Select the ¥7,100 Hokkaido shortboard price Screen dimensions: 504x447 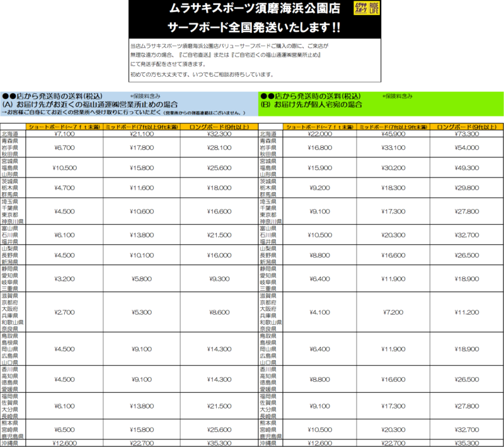(x=65, y=133)
